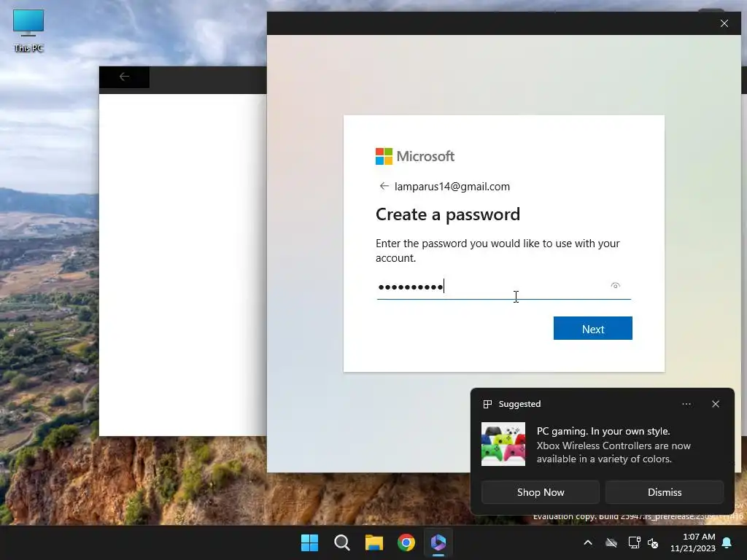Click the network status tray icon
This screenshot has width=747, height=560.
(x=634, y=542)
